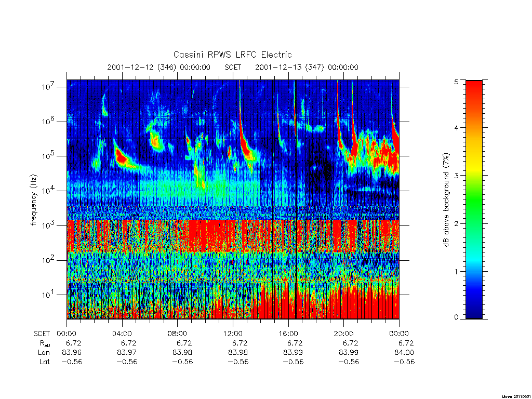Click the 04:00 time tick label
The height and width of the screenshot is (399, 532).
(x=122, y=334)
